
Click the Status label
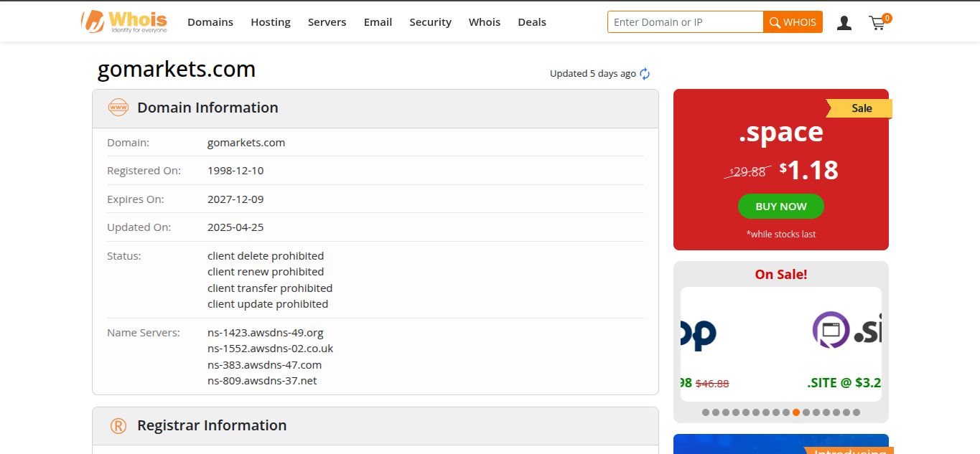click(124, 256)
